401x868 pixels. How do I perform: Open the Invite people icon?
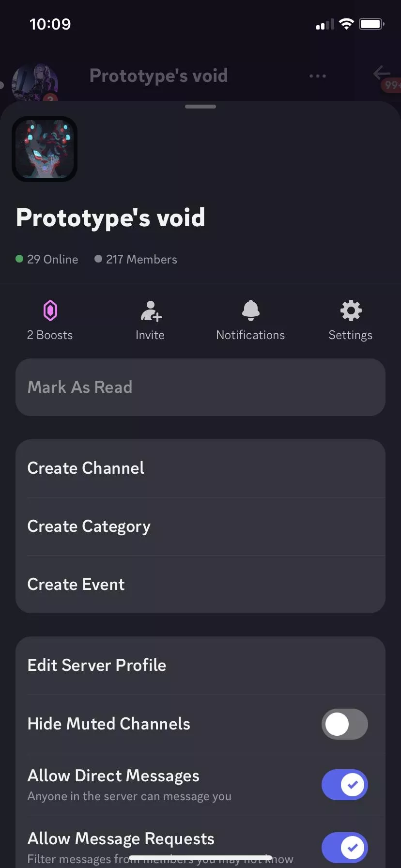pyautogui.click(x=151, y=310)
